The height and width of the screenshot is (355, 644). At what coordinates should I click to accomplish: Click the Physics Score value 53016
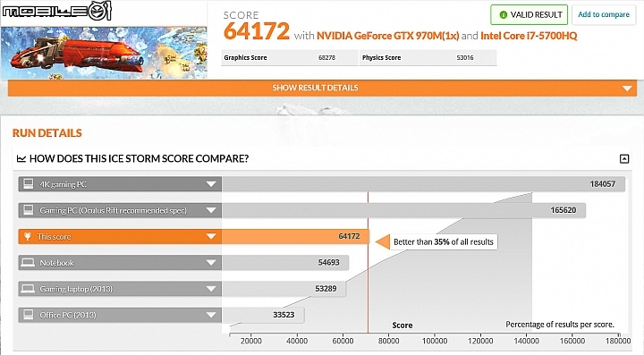(465, 58)
